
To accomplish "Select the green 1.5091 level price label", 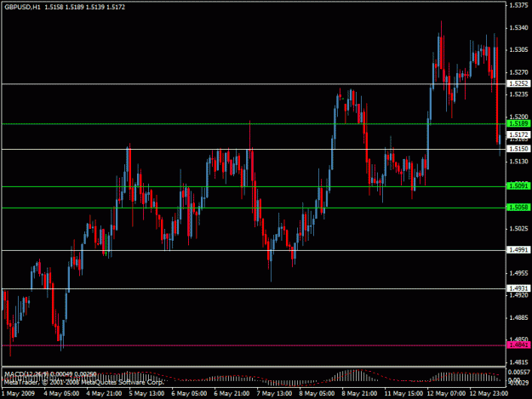I will (518, 186).
